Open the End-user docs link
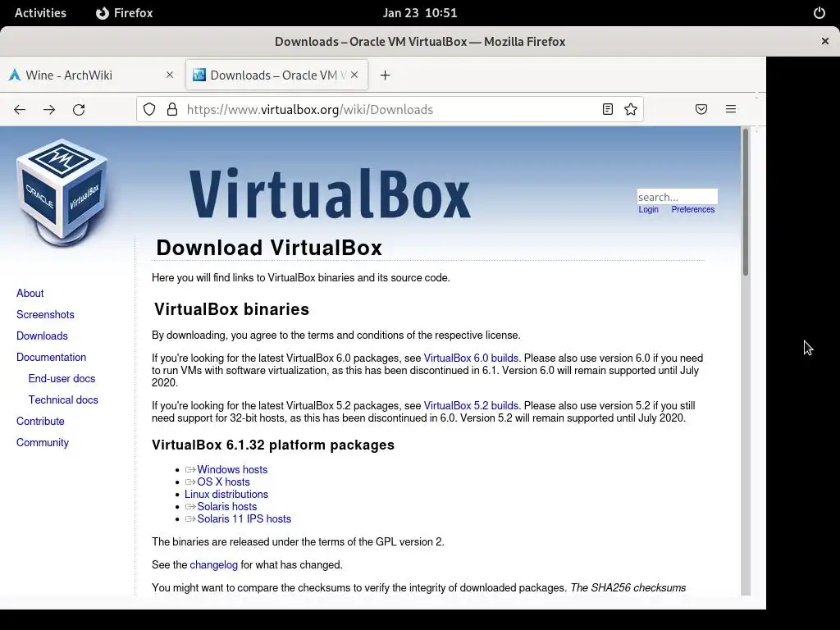Image resolution: width=840 pixels, height=630 pixels. pyautogui.click(x=62, y=379)
